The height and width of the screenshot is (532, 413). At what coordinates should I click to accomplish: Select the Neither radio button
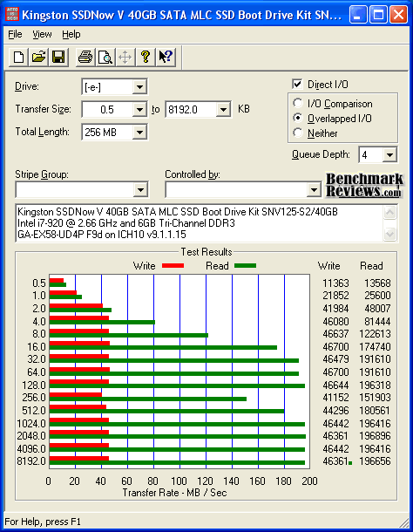point(298,133)
